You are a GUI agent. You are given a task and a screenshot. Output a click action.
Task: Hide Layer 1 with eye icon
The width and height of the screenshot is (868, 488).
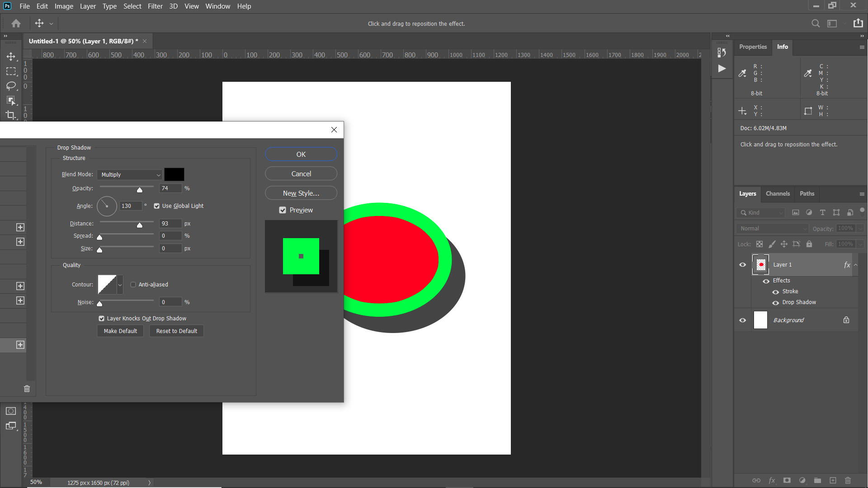point(743,264)
